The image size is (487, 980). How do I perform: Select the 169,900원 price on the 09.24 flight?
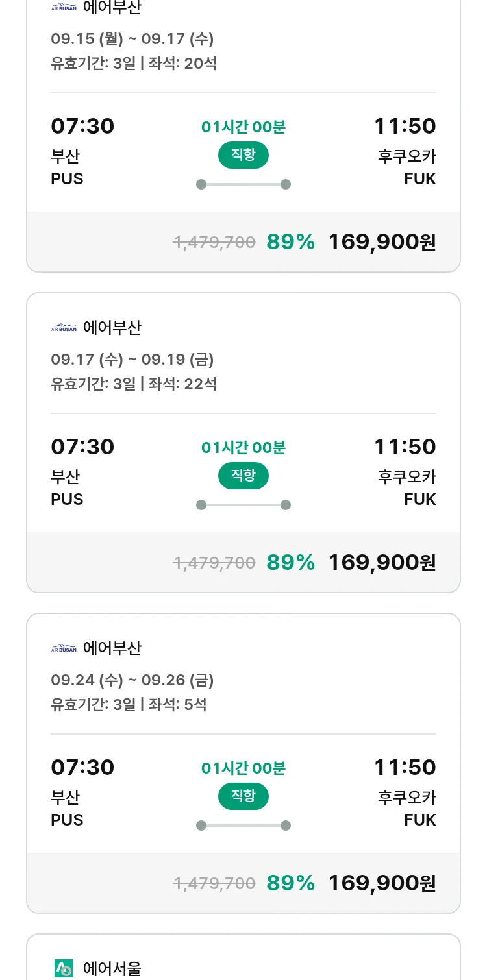point(382,883)
